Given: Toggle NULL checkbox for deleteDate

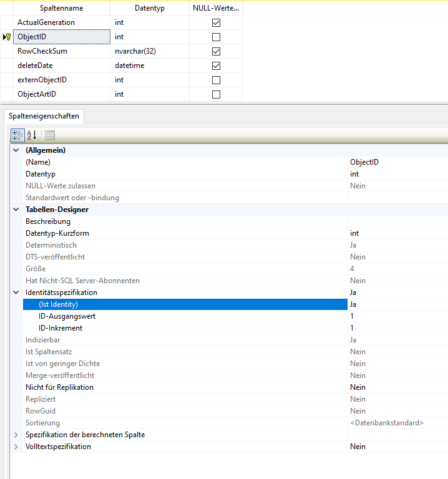Looking at the screenshot, I should pyautogui.click(x=216, y=65).
